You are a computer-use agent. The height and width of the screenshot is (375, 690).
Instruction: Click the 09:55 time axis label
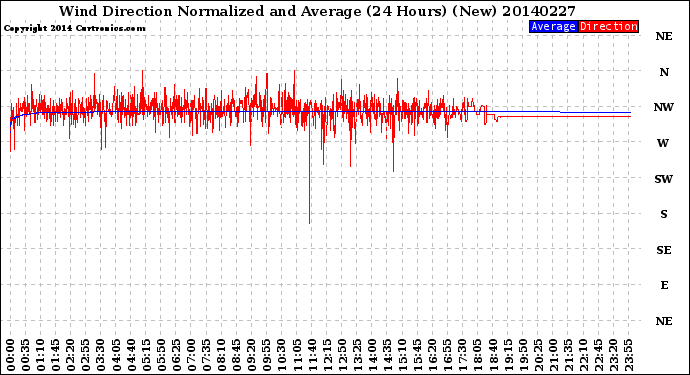click(x=267, y=355)
